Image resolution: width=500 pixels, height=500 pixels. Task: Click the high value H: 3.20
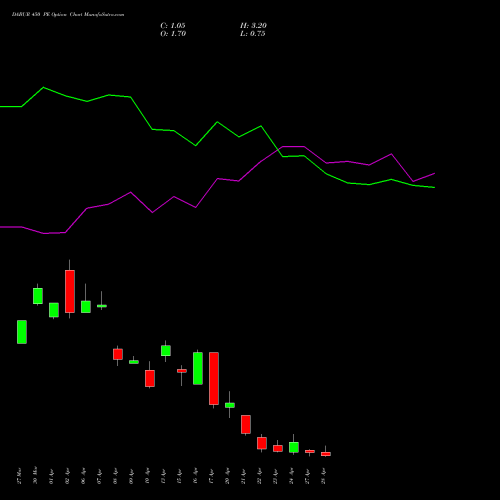click(x=253, y=26)
